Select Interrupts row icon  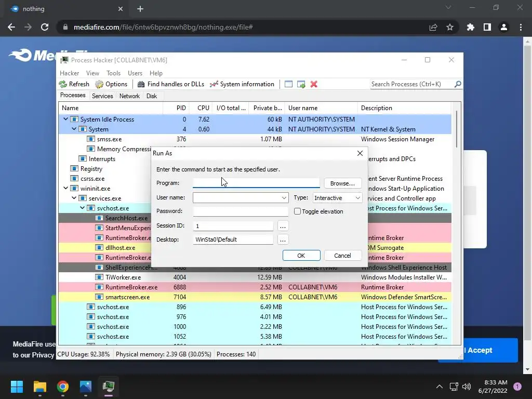tap(83, 159)
